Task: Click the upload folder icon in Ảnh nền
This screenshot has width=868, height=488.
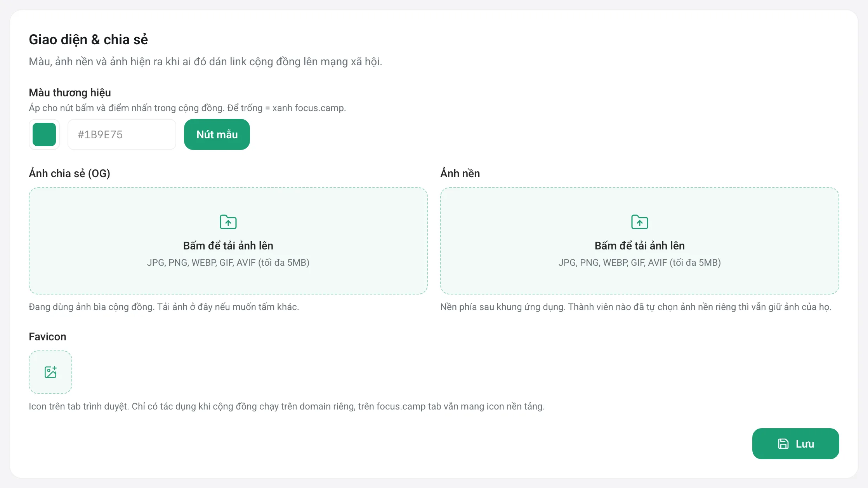Action: click(x=640, y=222)
